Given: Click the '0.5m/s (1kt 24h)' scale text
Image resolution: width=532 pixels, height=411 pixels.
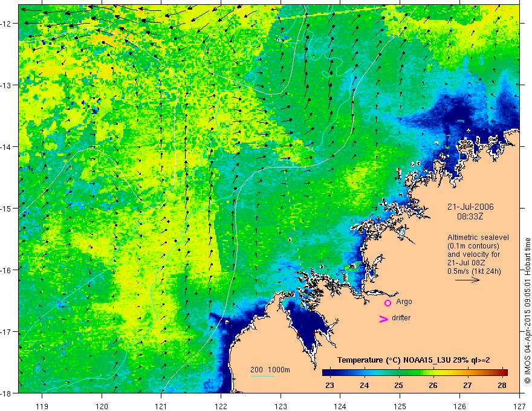Looking at the screenshot, I should 474,271.
